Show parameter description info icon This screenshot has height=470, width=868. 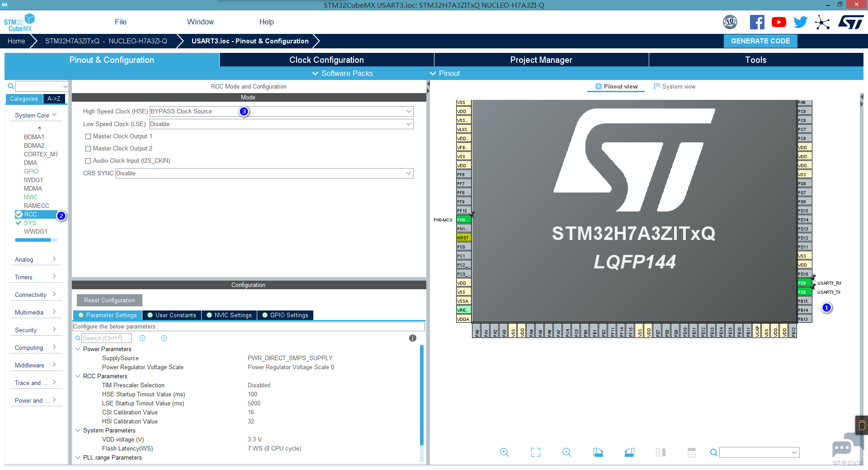click(413, 338)
